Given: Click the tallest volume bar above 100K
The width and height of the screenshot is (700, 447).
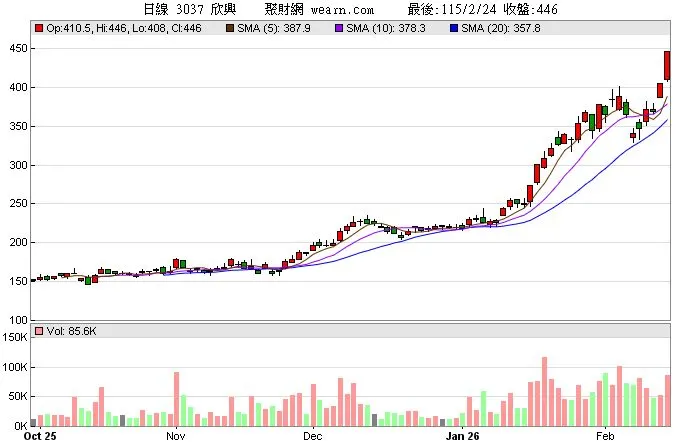Looking at the screenshot, I should click(544, 391).
